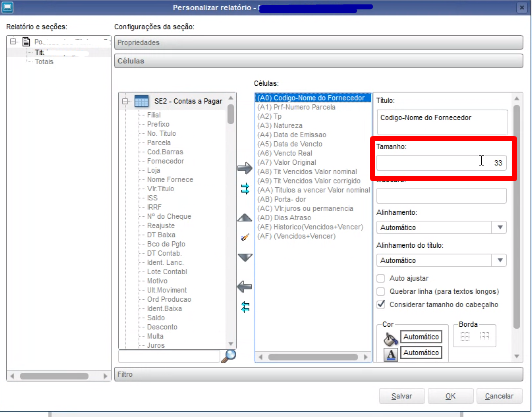Select cell (A7) Valor Original
The width and height of the screenshot is (532, 417).
(x=287, y=163)
